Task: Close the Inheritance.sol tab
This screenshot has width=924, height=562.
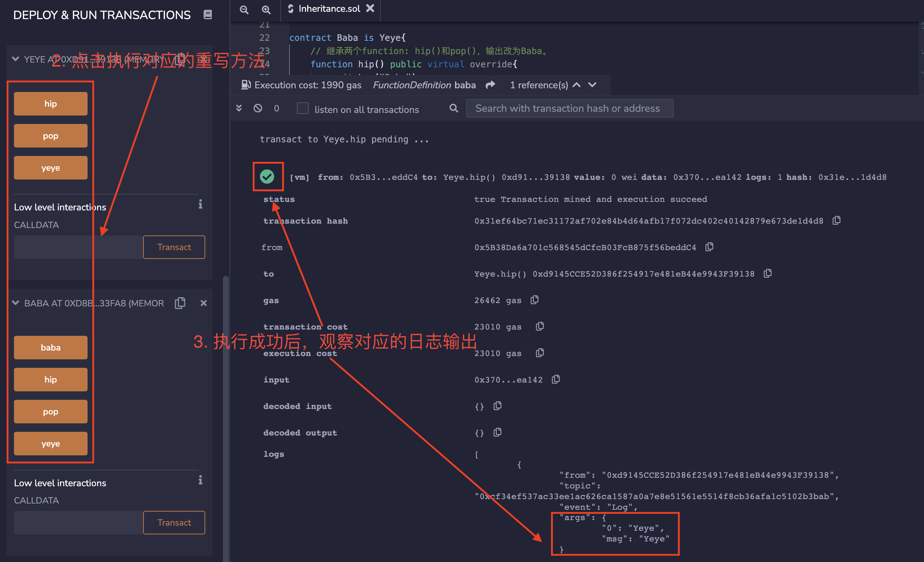Action: click(x=370, y=8)
